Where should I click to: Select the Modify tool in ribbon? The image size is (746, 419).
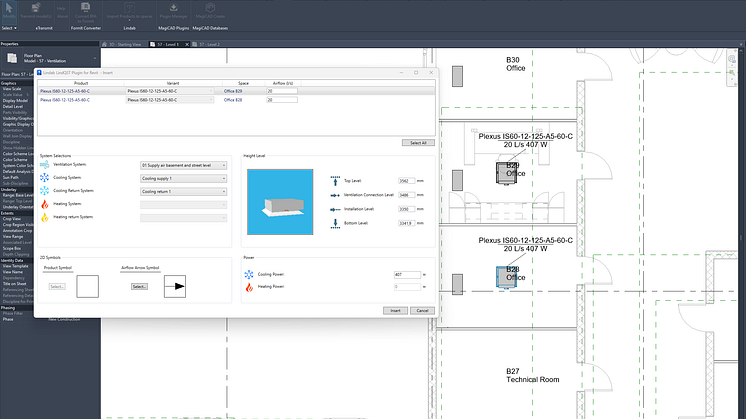(9, 14)
